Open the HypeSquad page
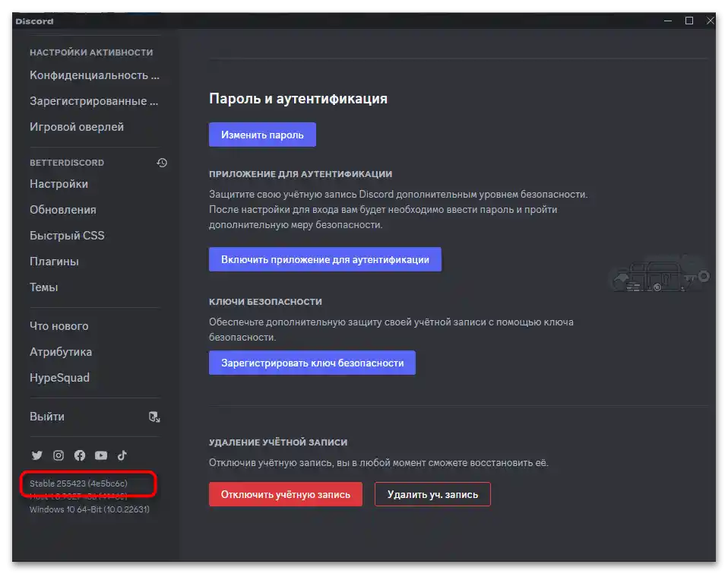Image resolution: width=728 pixels, height=574 pixels. (59, 377)
